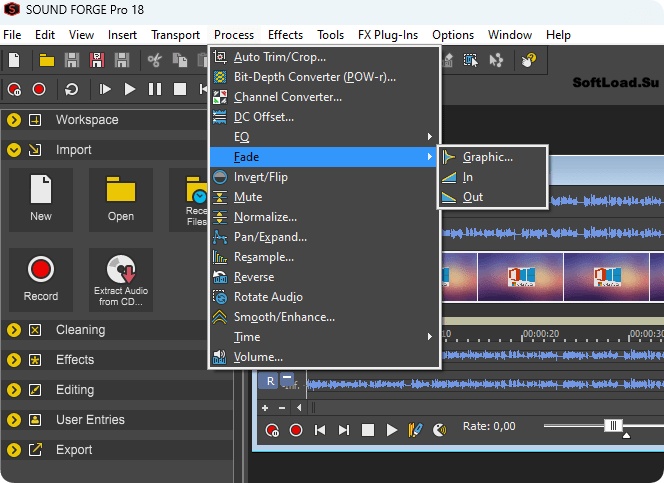This screenshot has width=664, height=483.
Task: Click the New file toolbar icon
Action: (x=14, y=60)
